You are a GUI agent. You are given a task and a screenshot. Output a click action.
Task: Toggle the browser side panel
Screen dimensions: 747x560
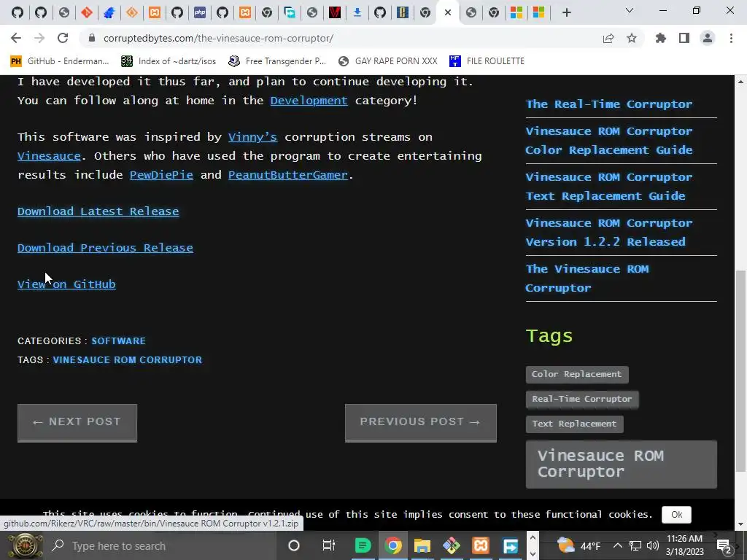[684, 38]
